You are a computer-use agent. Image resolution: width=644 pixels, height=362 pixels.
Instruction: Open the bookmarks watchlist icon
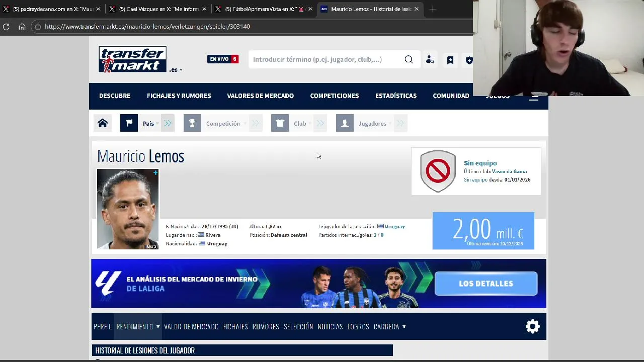coord(450,60)
